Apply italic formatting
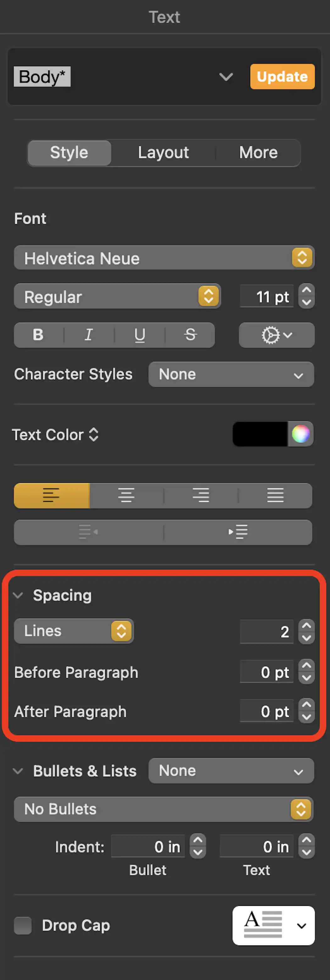This screenshot has width=330, height=980. 88,335
